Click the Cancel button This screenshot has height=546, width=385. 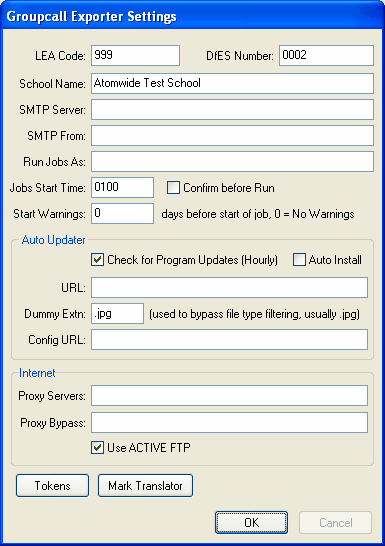click(x=336, y=522)
